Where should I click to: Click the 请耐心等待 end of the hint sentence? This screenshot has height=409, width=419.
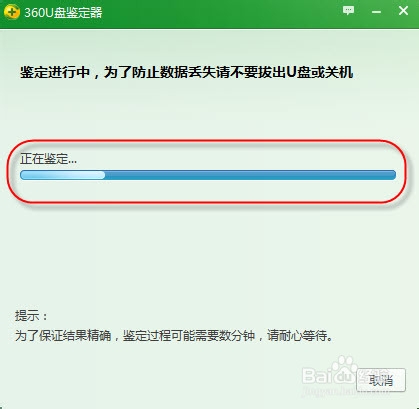[x=300, y=335]
